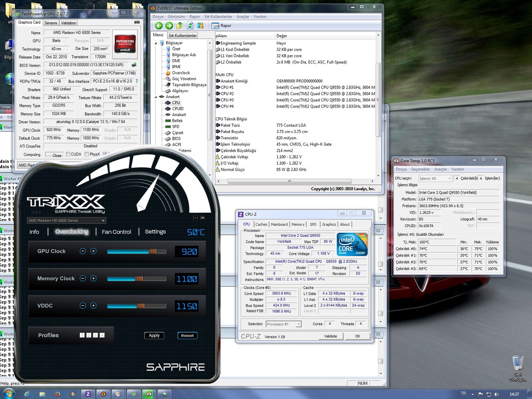Screen dimensions: 532x399
Task: Click the Apply button in TRIXX
Action: pyautogui.click(x=154, y=335)
